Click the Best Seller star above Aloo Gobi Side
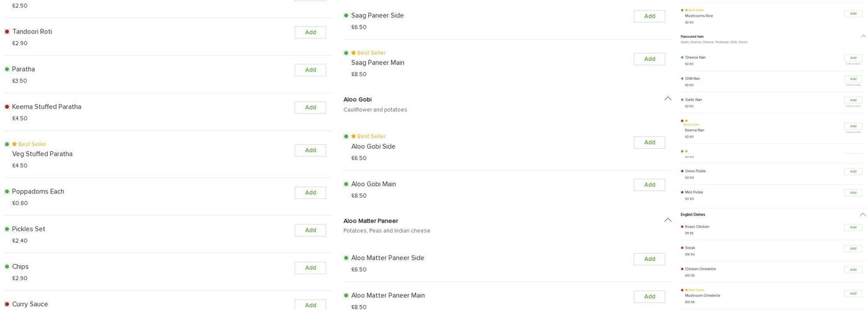The height and width of the screenshot is (310, 868). [x=353, y=136]
